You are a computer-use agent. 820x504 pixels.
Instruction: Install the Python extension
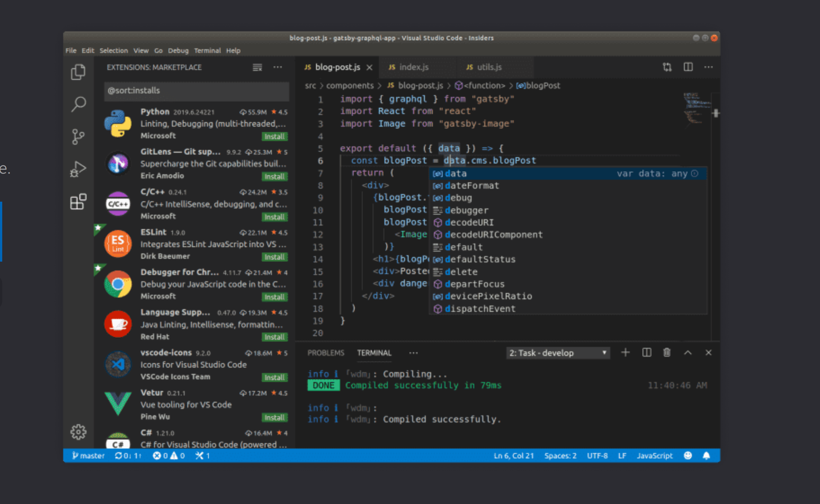(274, 137)
